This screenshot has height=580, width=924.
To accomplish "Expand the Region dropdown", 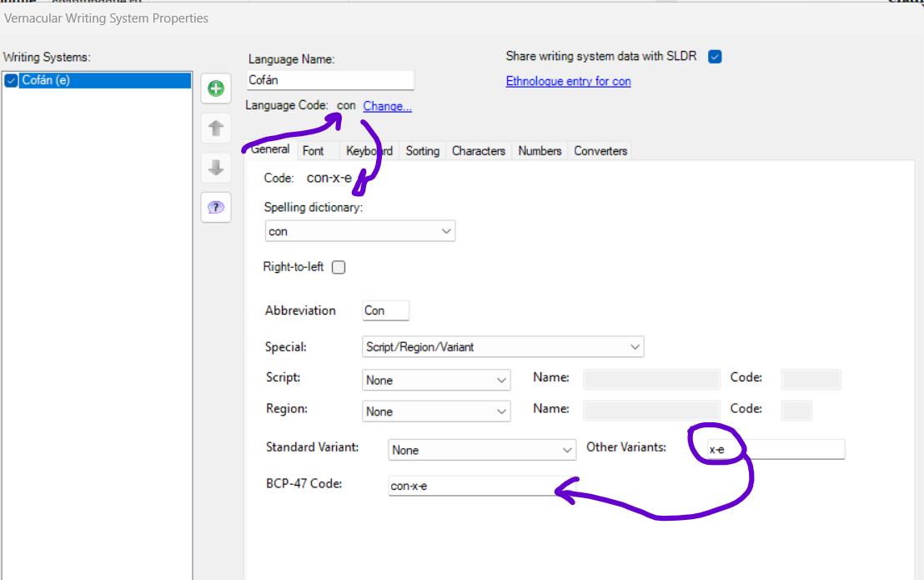I will pos(436,411).
